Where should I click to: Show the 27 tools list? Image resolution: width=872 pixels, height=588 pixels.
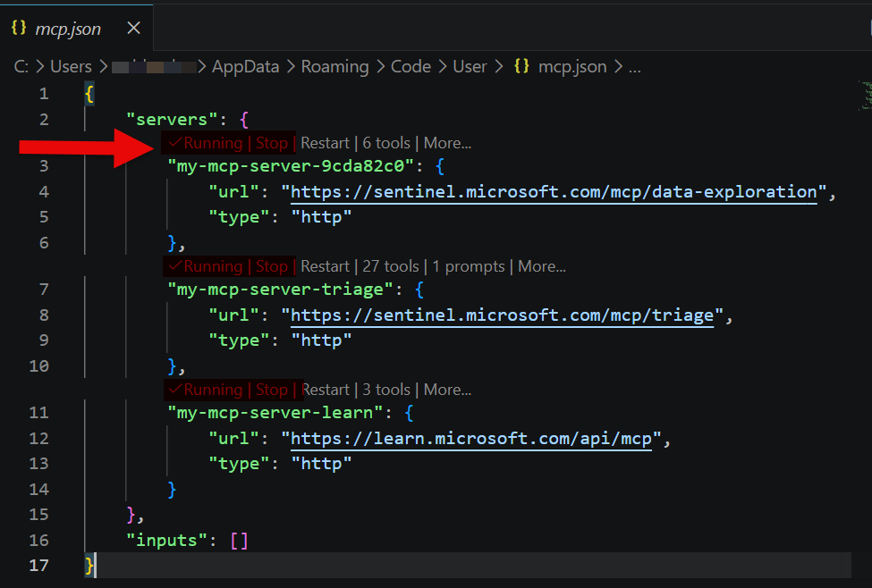pyautogui.click(x=391, y=266)
